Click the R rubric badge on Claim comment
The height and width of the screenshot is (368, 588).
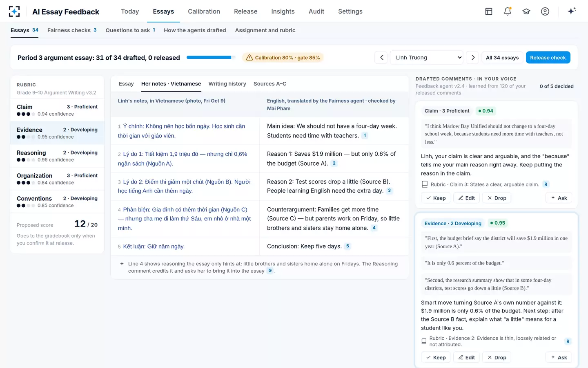(x=546, y=184)
